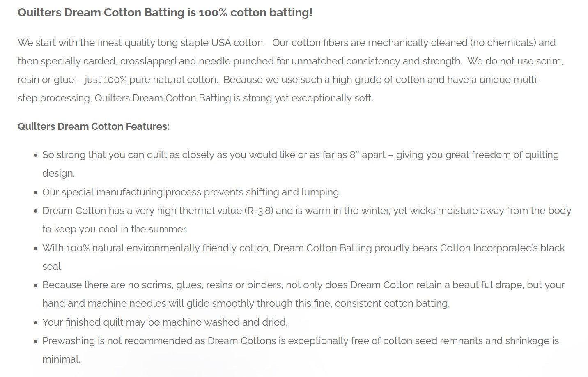Click the bullet dot before "Your finished quilt"

pyautogui.click(x=36, y=323)
